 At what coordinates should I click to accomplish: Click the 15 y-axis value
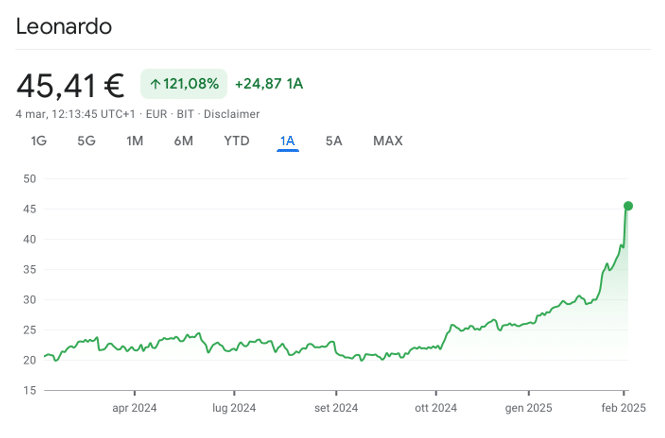click(30, 390)
